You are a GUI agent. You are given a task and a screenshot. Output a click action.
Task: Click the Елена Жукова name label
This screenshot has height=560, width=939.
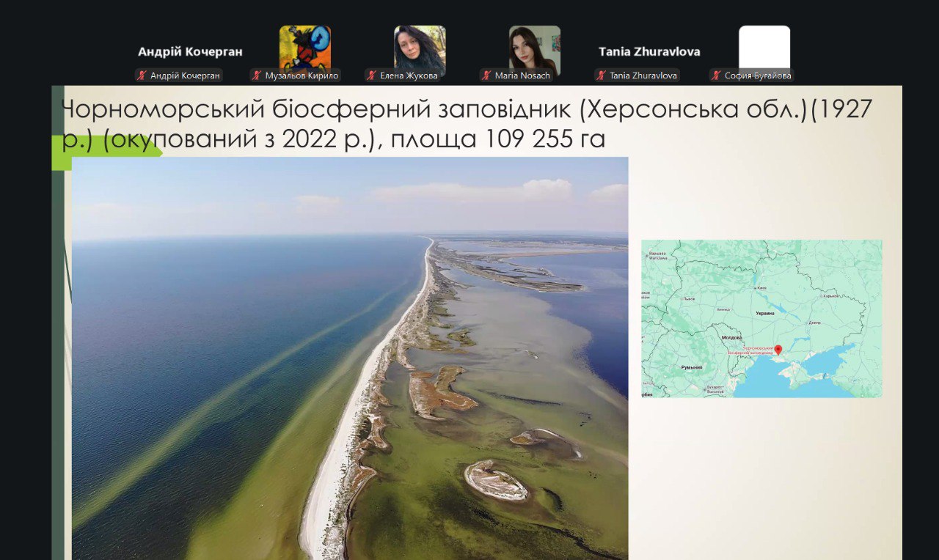coord(409,75)
